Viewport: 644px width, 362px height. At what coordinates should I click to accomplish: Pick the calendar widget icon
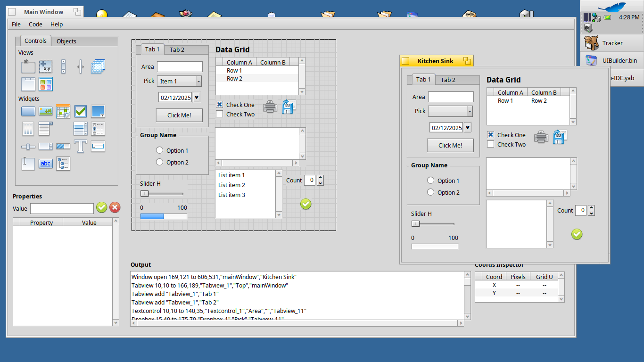(63, 111)
